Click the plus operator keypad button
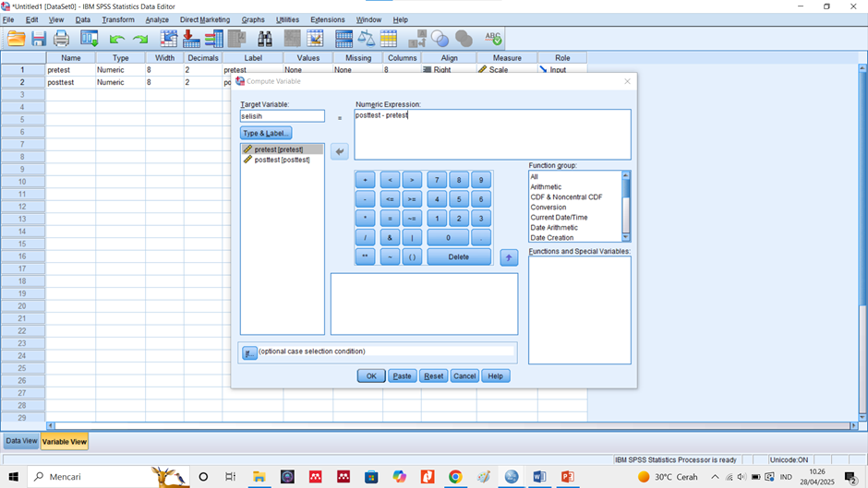The width and height of the screenshot is (868, 488). pyautogui.click(x=365, y=180)
